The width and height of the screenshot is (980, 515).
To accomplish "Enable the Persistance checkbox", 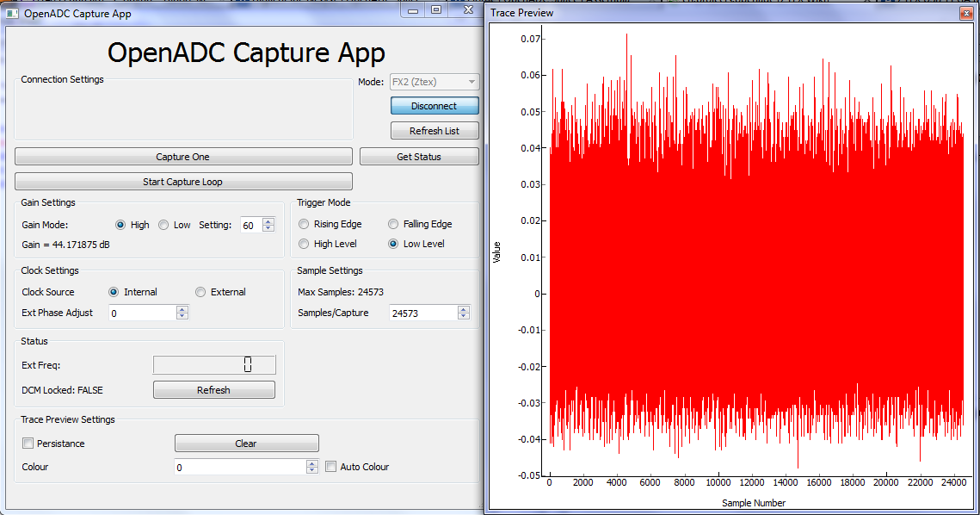I will pyautogui.click(x=28, y=444).
